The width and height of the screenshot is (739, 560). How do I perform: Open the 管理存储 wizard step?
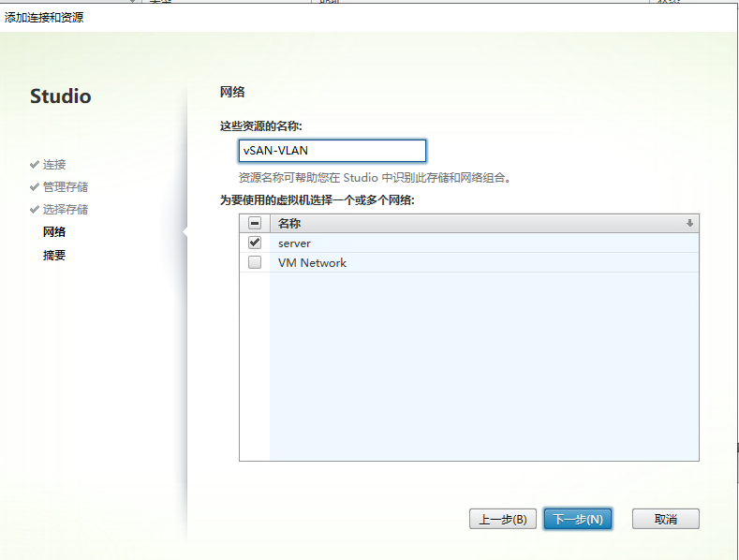click(65, 187)
